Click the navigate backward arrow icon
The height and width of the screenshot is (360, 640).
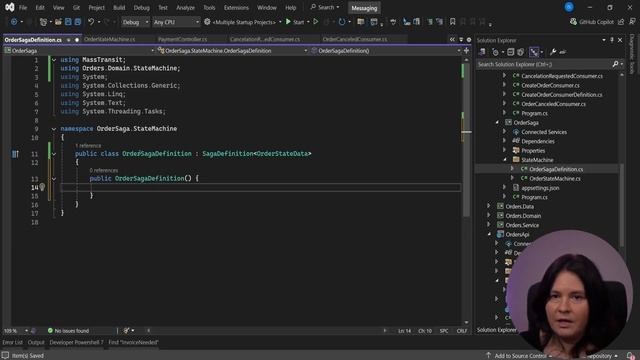click(x=14, y=22)
